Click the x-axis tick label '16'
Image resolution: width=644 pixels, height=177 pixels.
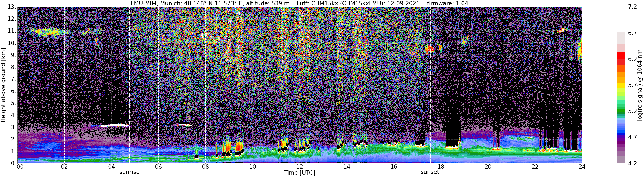(x=394, y=167)
